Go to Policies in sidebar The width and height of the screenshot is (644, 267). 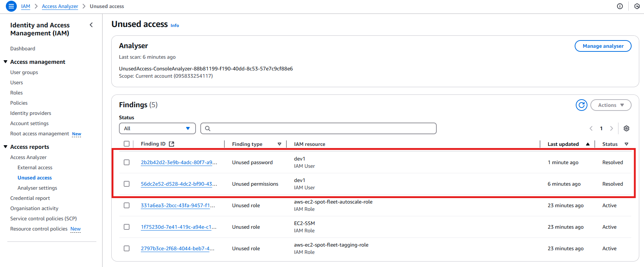tap(19, 103)
